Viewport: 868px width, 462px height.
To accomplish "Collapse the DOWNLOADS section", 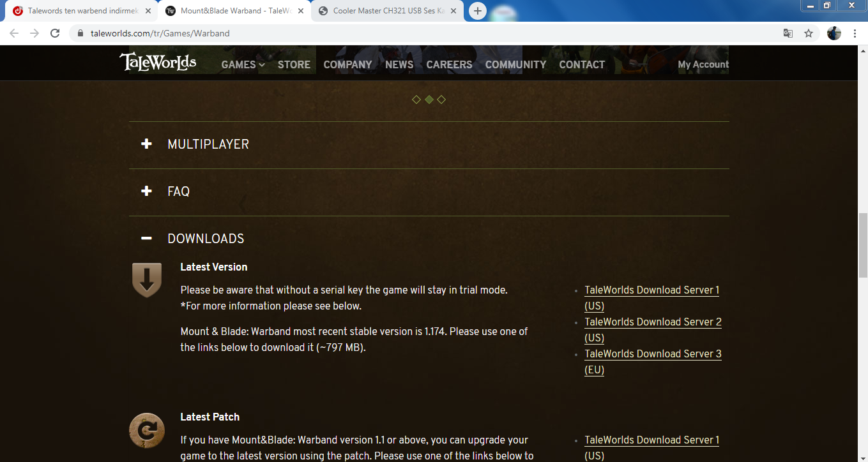I will coord(429,239).
